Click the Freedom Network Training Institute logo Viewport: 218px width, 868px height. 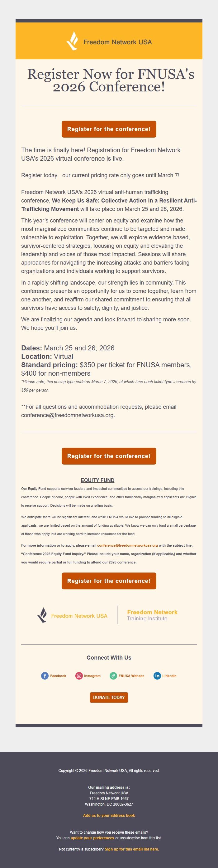tap(152, 615)
